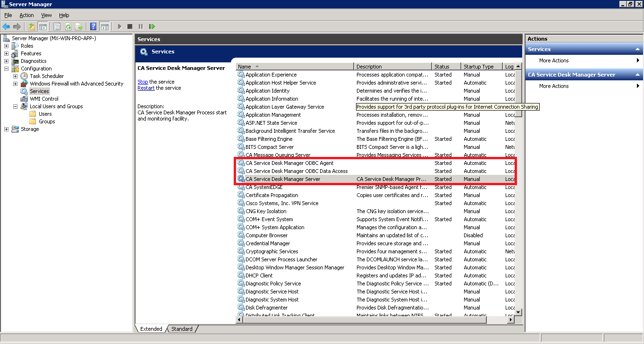Open Help with the question mark icon
The image size is (644, 344).
(93, 26)
